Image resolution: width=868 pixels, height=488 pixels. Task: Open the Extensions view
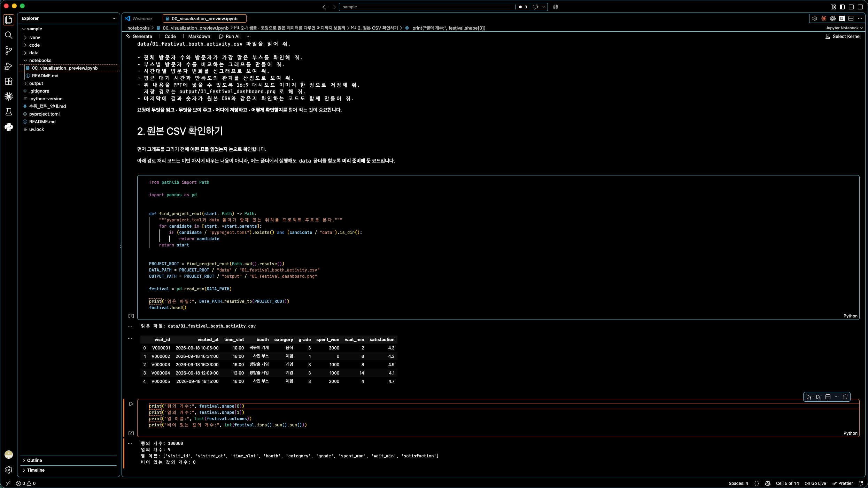point(9,81)
